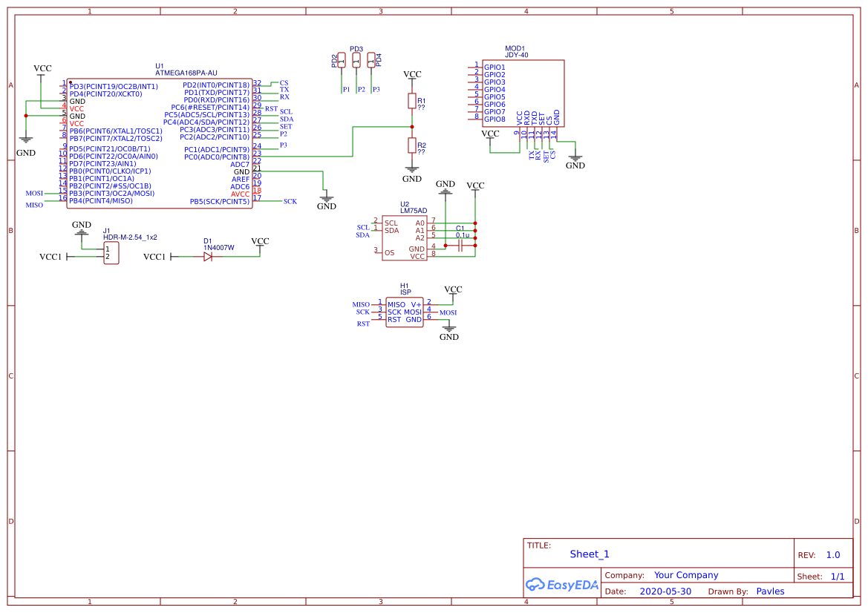Select the PD3 test point symbol

point(355,61)
